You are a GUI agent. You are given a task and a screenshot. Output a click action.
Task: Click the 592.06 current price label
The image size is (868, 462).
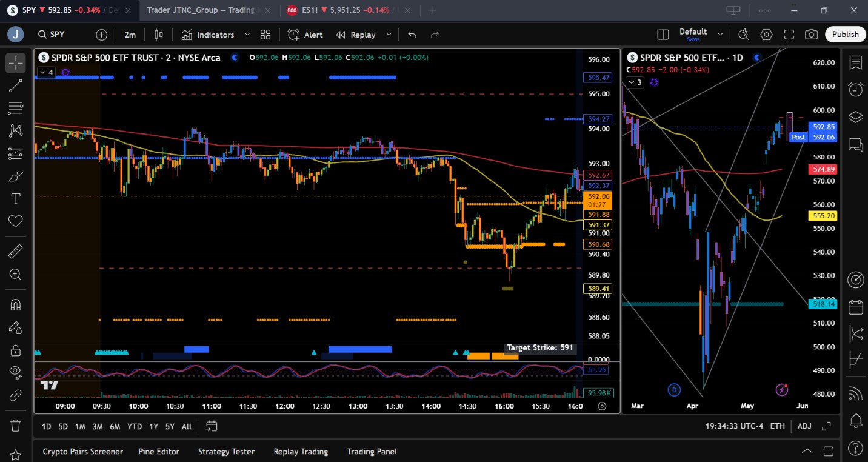tap(598, 196)
